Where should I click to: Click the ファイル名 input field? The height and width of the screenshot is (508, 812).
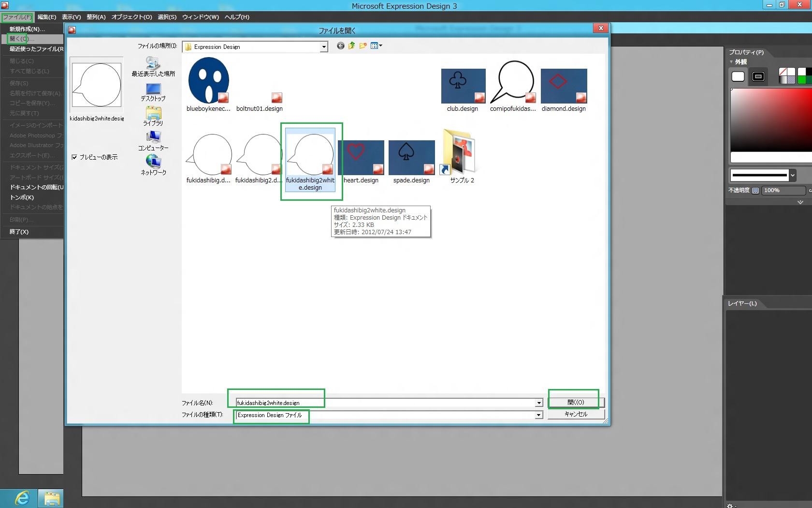(x=385, y=403)
